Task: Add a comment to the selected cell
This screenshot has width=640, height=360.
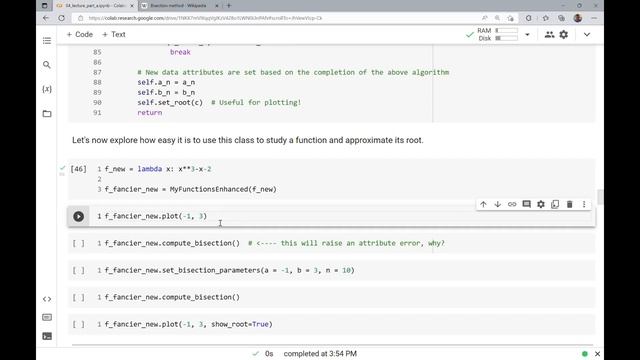Action: click(527, 204)
